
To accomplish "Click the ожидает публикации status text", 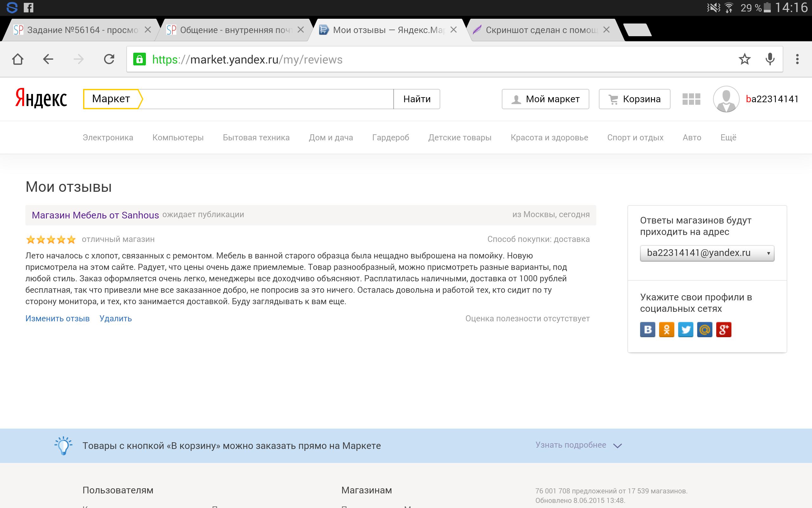I will click(203, 214).
